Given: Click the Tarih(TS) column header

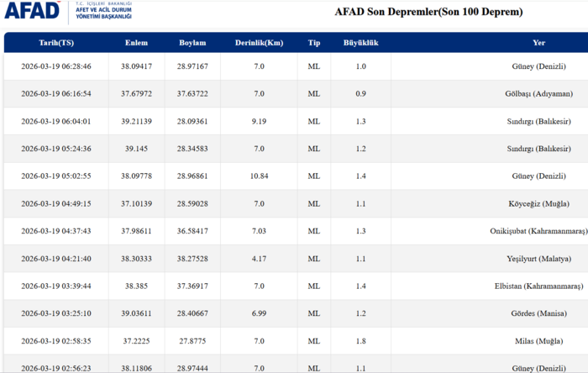Looking at the screenshot, I should [x=56, y=43].
